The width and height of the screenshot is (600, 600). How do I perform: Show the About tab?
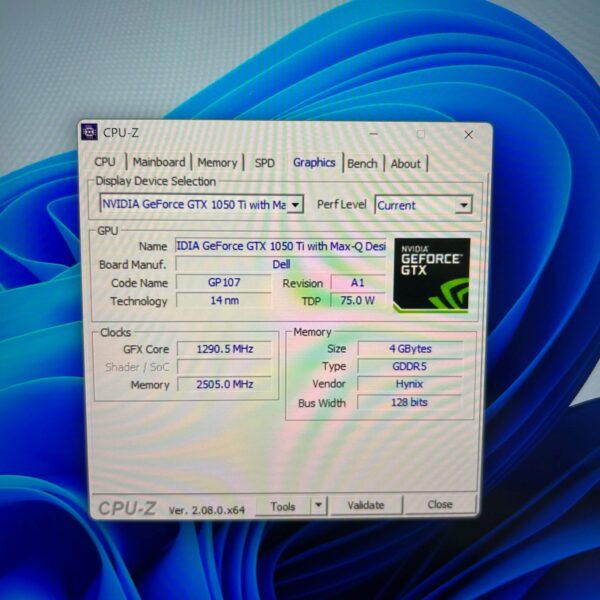(x=406, y=164)
